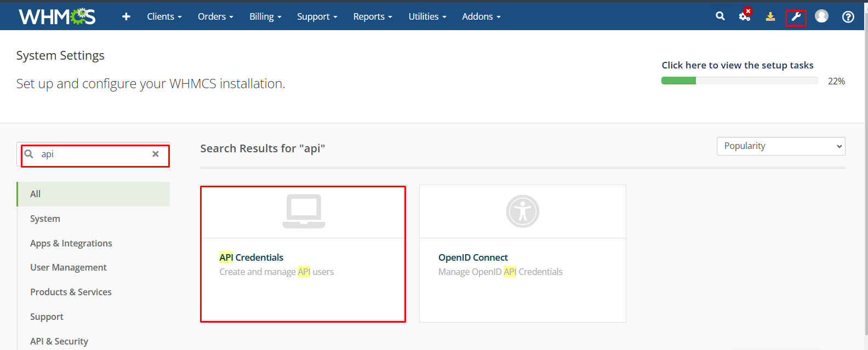Click here to view the setup tasks
Image resolution: width=868 pixels, height=350 pixels.
(x=737, y=65)
